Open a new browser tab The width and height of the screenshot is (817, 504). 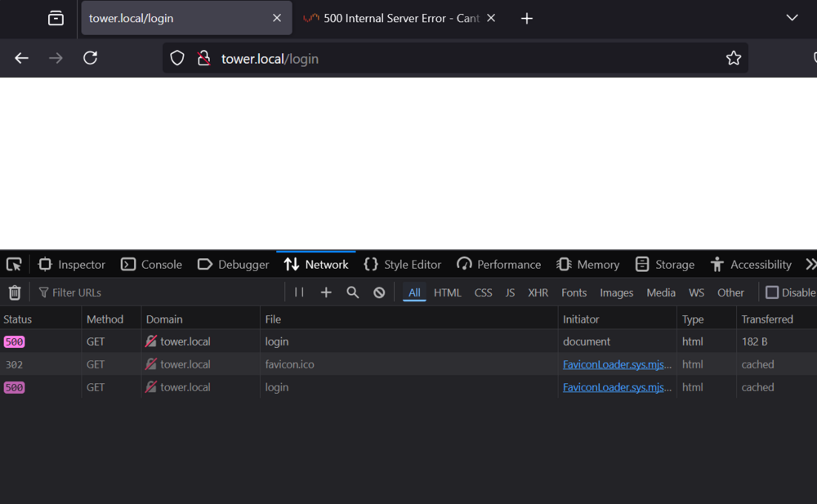(527, 19)
